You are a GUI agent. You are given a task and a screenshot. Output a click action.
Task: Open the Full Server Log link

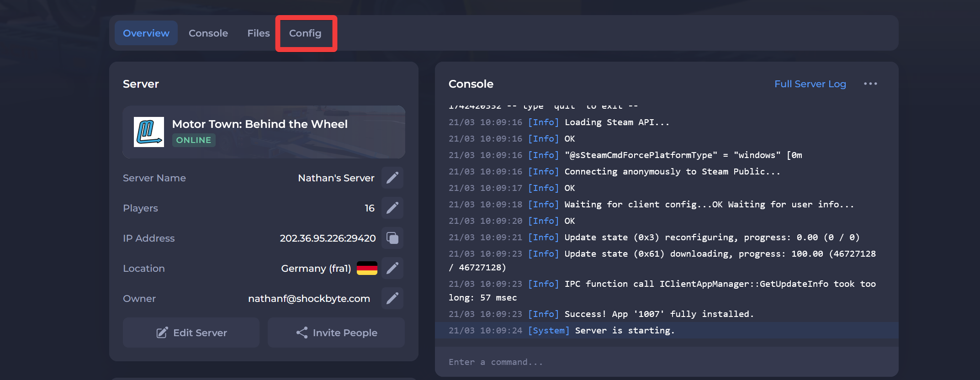pyautogui.click(x=810, y=84)
